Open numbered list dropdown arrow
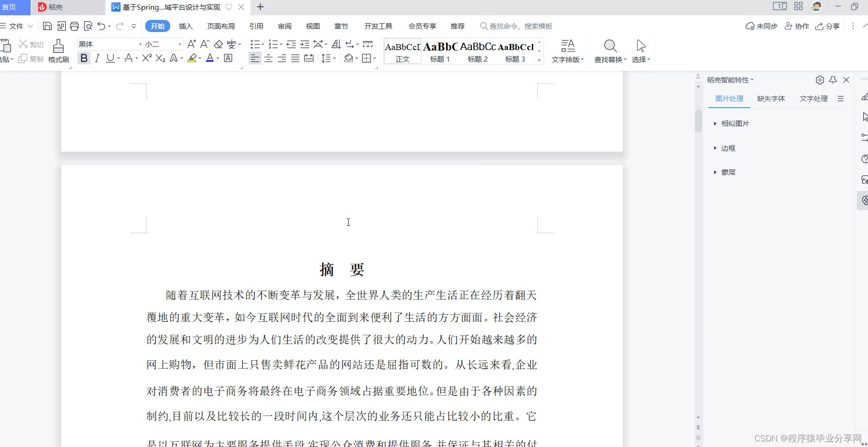868x447 pixels. [281, 45]
